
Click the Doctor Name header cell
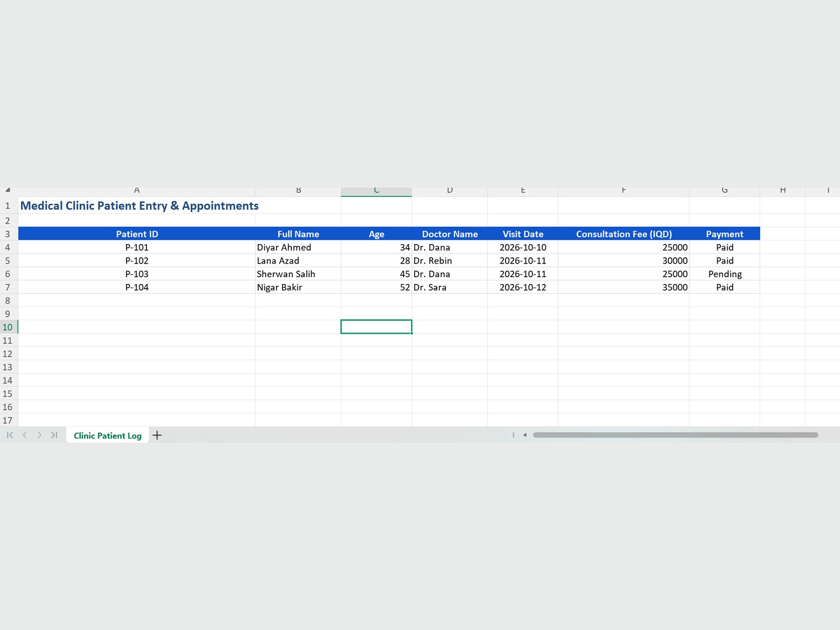click(x=449, y=234)
